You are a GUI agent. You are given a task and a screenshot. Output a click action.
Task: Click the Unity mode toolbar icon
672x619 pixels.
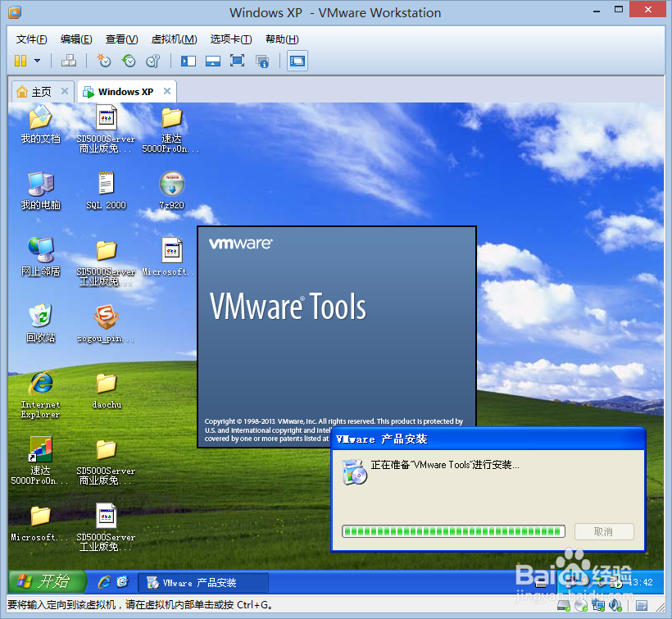point(262,61)
